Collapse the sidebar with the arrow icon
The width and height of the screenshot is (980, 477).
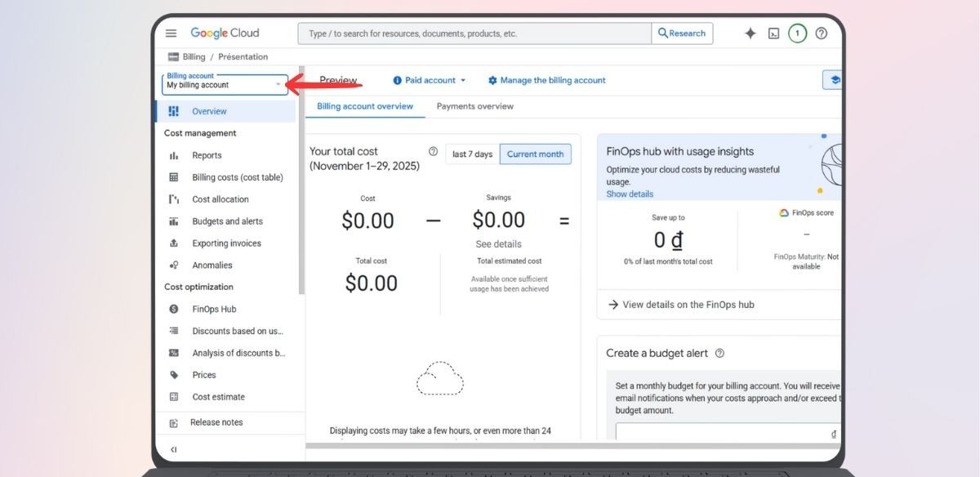click(x=173, y=449)
